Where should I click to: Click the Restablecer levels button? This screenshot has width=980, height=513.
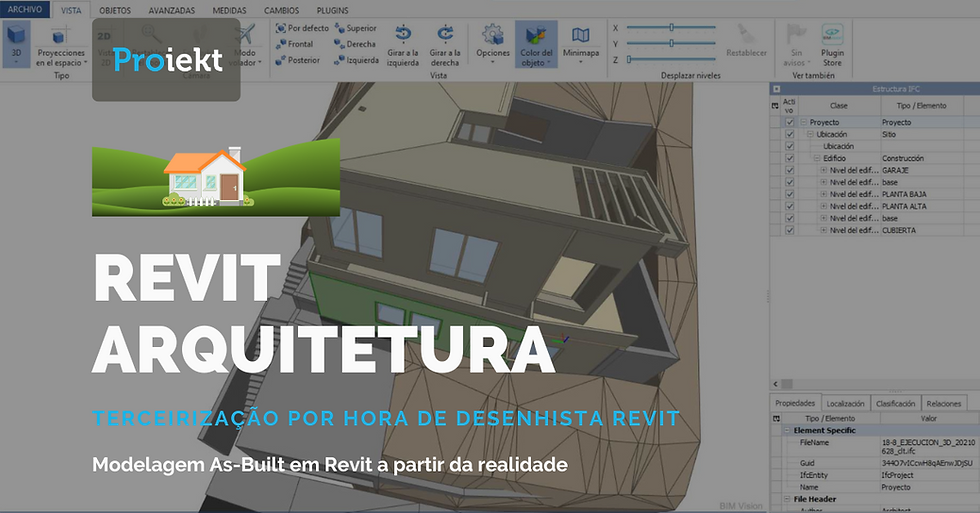pos(746,41)
